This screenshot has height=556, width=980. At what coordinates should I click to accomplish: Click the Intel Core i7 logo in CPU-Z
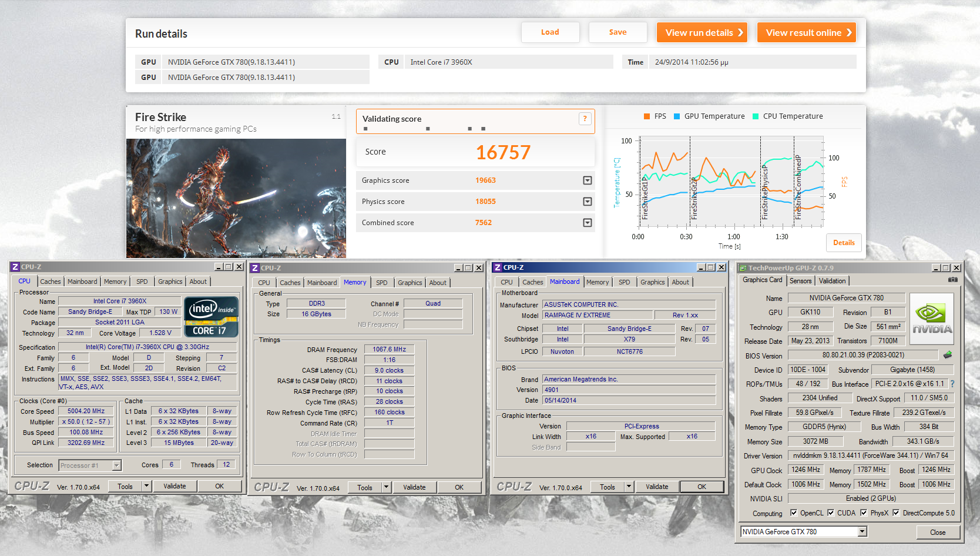[x=211, y=317]
